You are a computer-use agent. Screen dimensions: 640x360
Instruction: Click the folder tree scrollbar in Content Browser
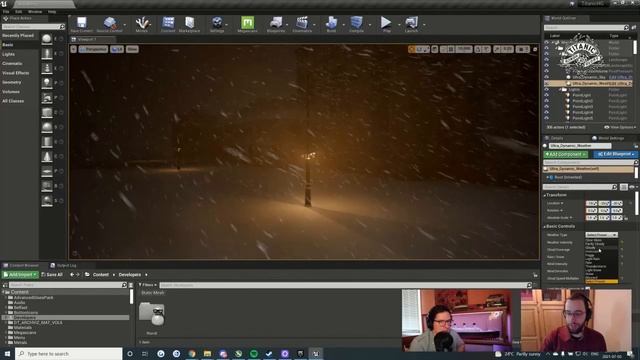(131, 297)
